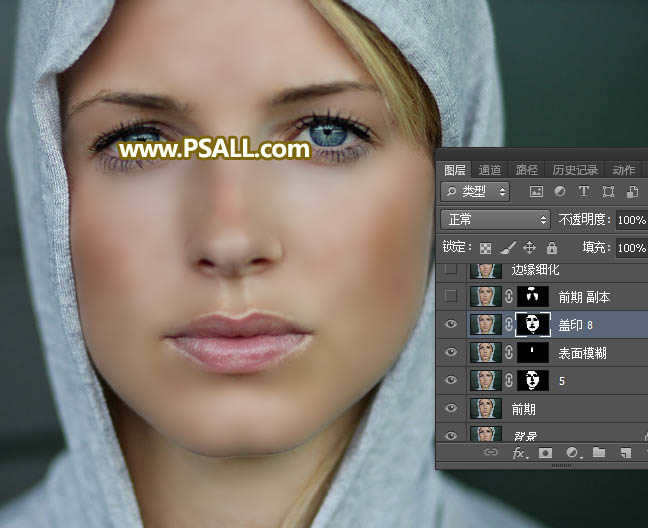Lock transparent pixels with checkerboard icon
Viewport: 648px width, 528px height.
[x=485, y=247]
